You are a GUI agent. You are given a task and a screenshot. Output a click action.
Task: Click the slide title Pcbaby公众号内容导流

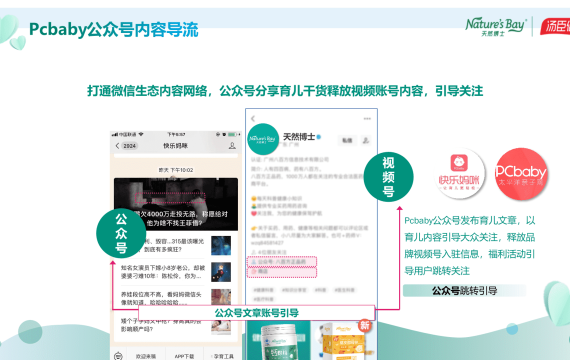[x=114, y=29]
